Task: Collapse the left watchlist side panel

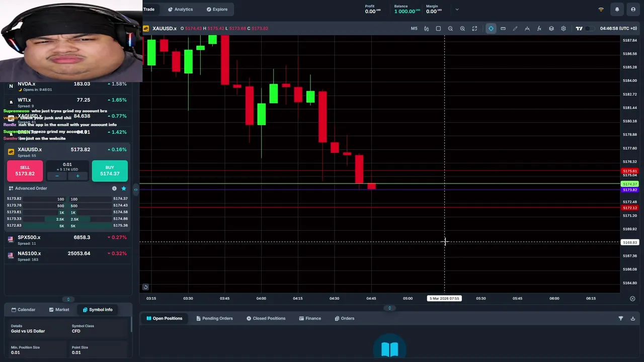Action: 135,190
